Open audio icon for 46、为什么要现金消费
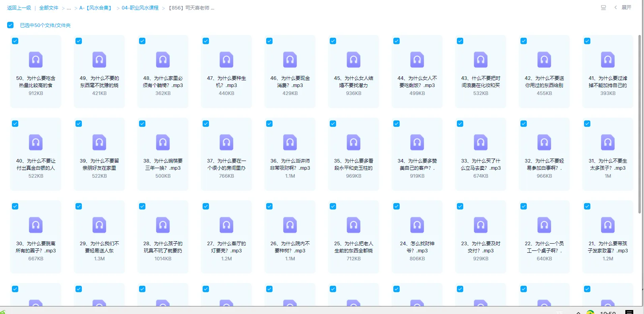 [290, 60]
